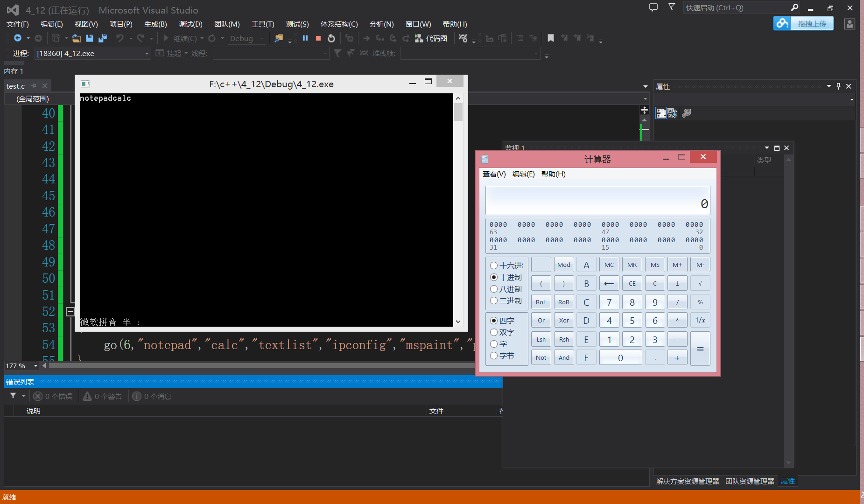
Task: Click the Calculator Xor button
Action: coord(564,321)
